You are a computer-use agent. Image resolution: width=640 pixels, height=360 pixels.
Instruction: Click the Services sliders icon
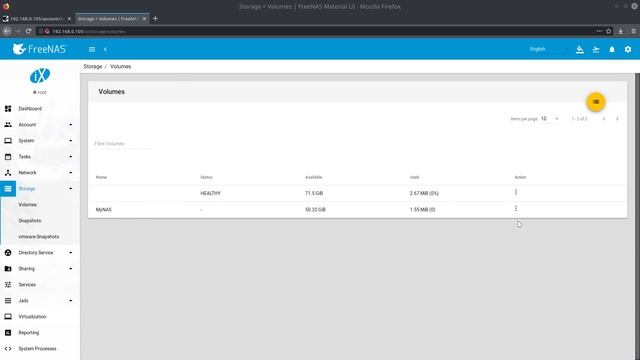[x=8, y=284]
